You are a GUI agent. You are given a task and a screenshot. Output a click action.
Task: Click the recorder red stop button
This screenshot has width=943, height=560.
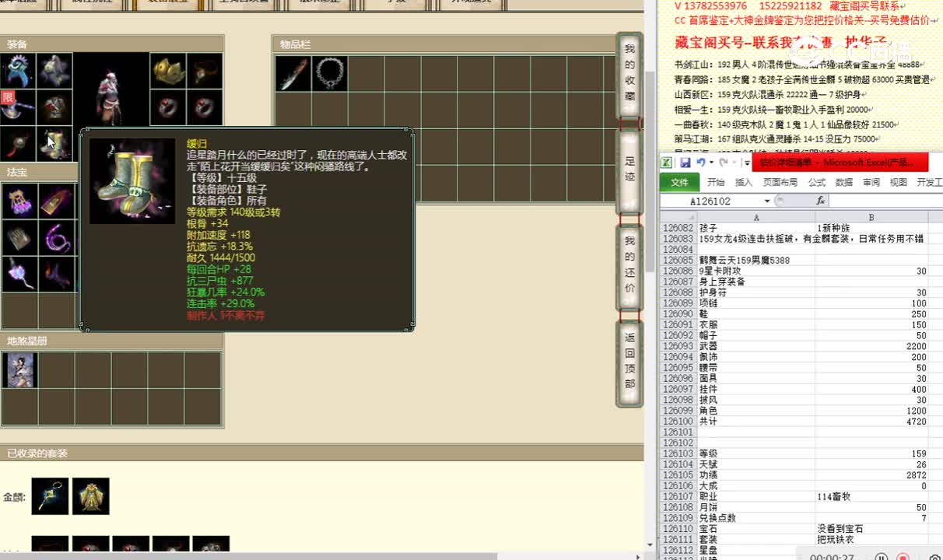coord(903,557)
